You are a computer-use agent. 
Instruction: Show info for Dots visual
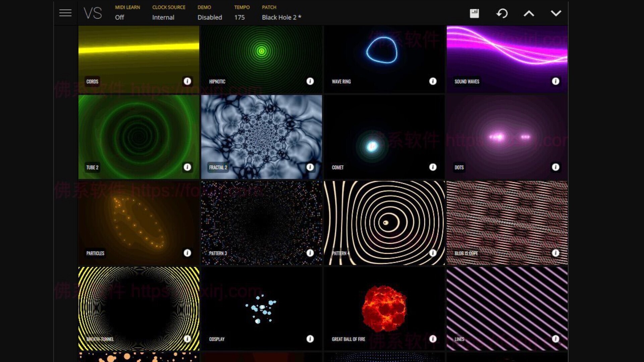point(555,167)
